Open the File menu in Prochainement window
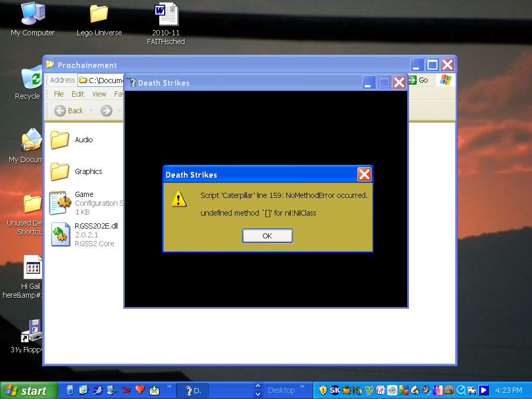Viewport: 532px width, 399px height. point(59,94)
